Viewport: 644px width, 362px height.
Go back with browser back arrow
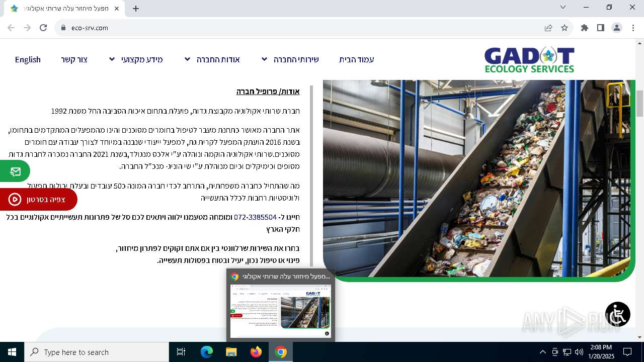coord(11,28)
